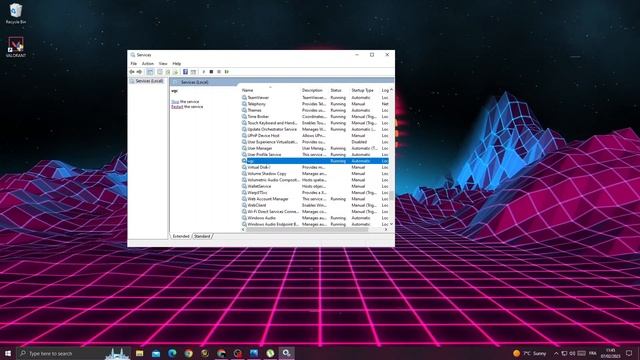
Task: Click the Restart the service link
Action: pyautogui.click(x=177, y=107)
